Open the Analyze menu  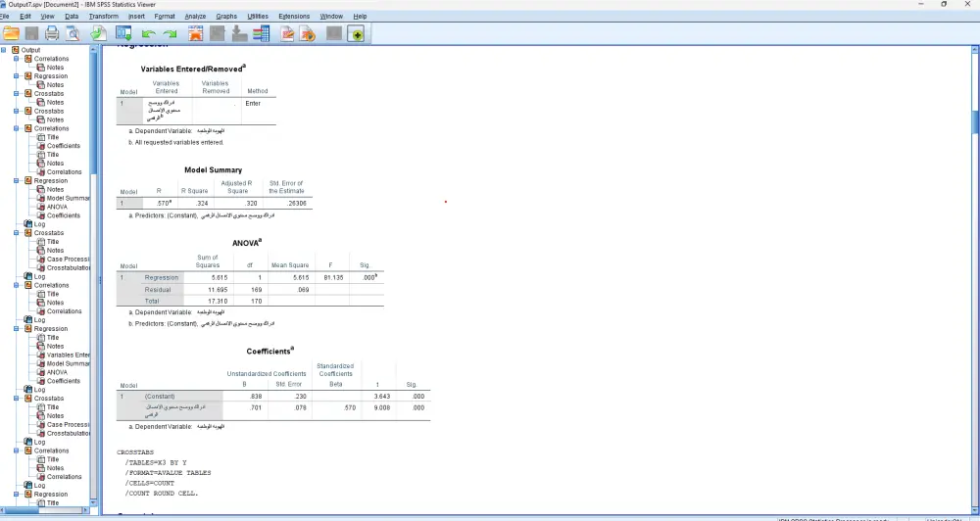tap(195, 17)
